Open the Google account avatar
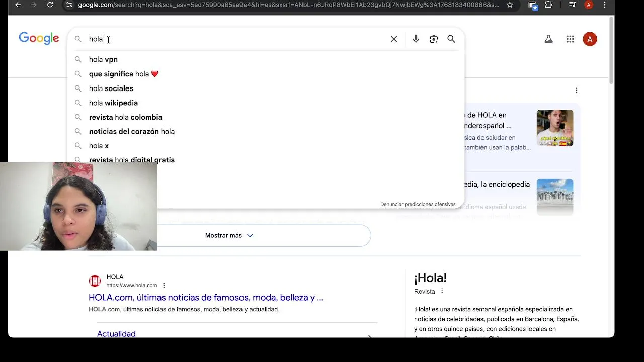Image resolution: width=644 pixels, height=362 pixels. 590,39
